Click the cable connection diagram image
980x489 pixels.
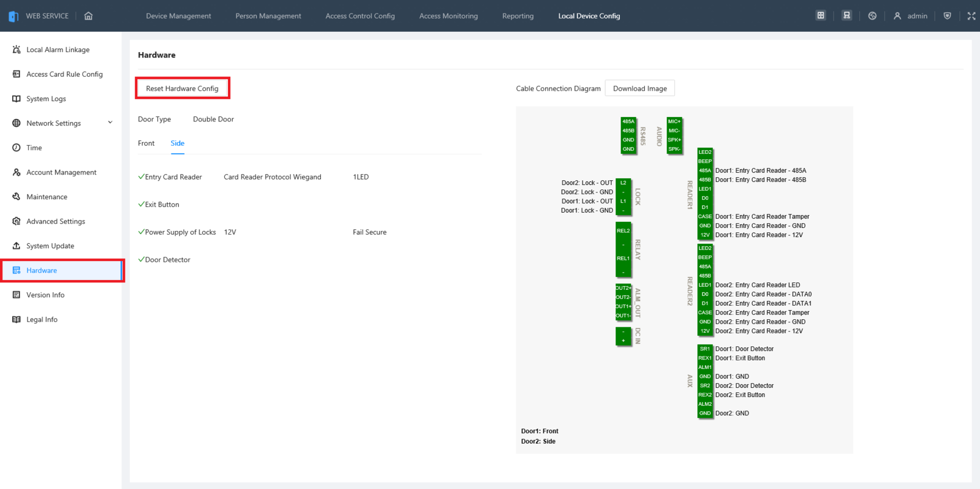pyautogui.click(x=684, y=279)
